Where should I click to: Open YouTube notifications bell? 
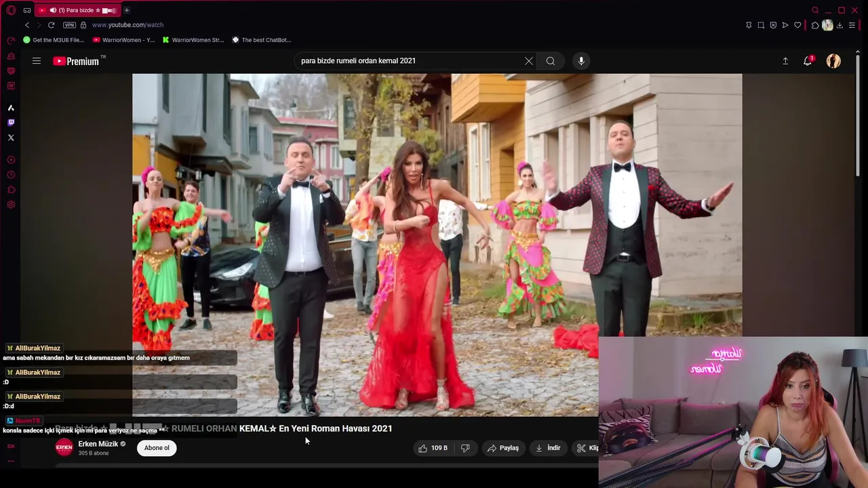click(808, 61)
